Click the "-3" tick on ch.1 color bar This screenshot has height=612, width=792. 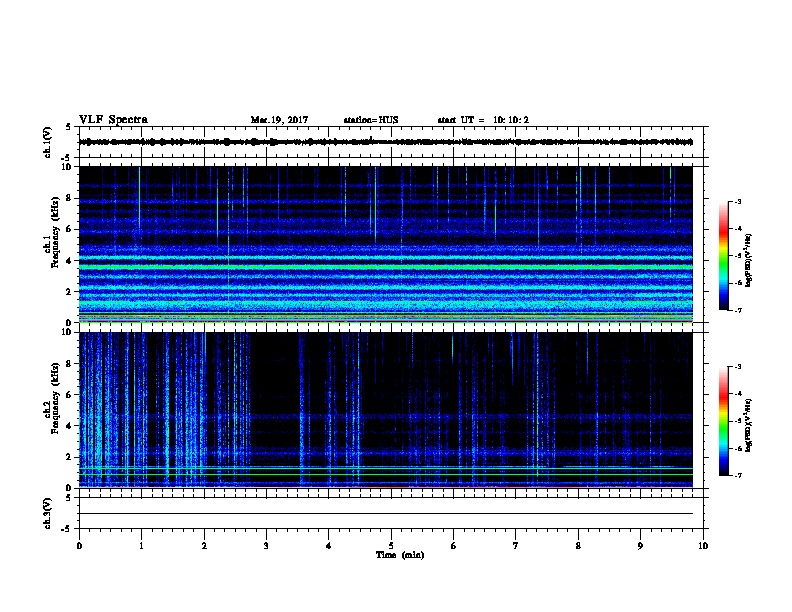coord(738,201)
